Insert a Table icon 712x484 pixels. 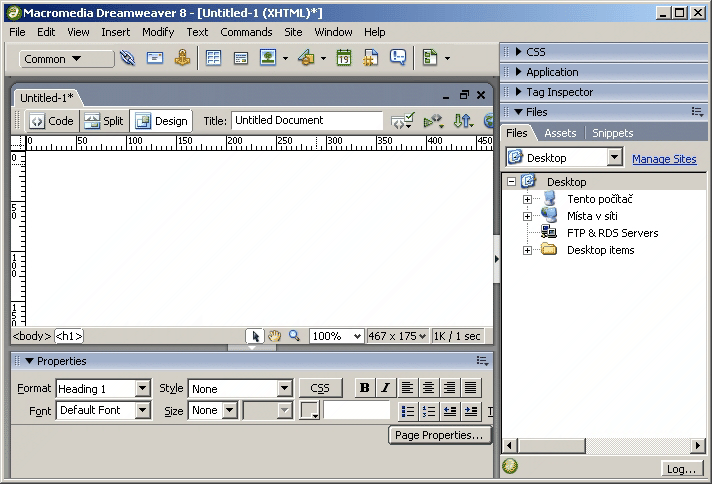(x=213, y=58)
